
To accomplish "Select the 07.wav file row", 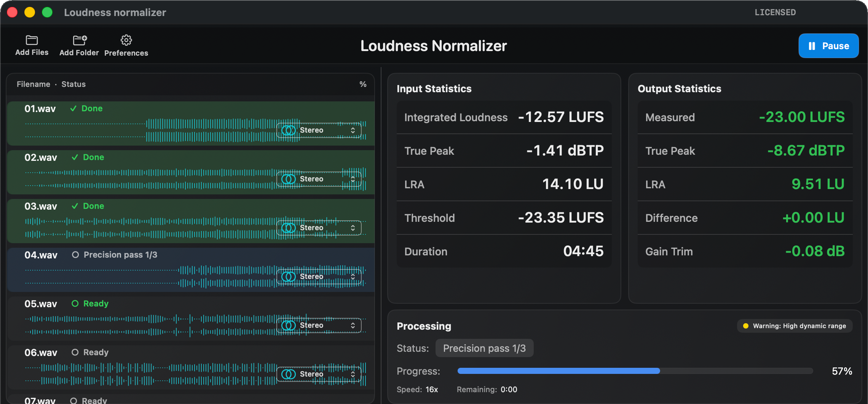I will click(190, 399).
